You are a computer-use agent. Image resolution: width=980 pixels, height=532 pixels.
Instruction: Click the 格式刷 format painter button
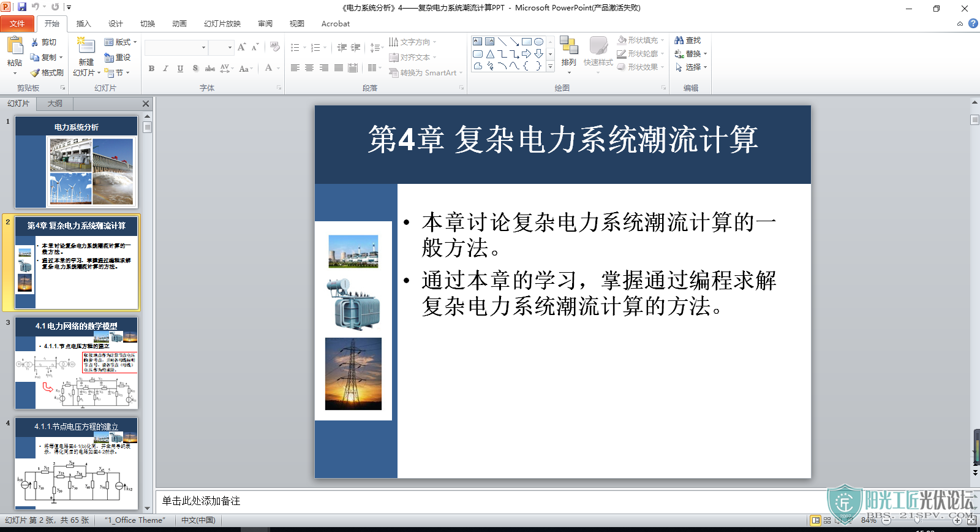47,72
